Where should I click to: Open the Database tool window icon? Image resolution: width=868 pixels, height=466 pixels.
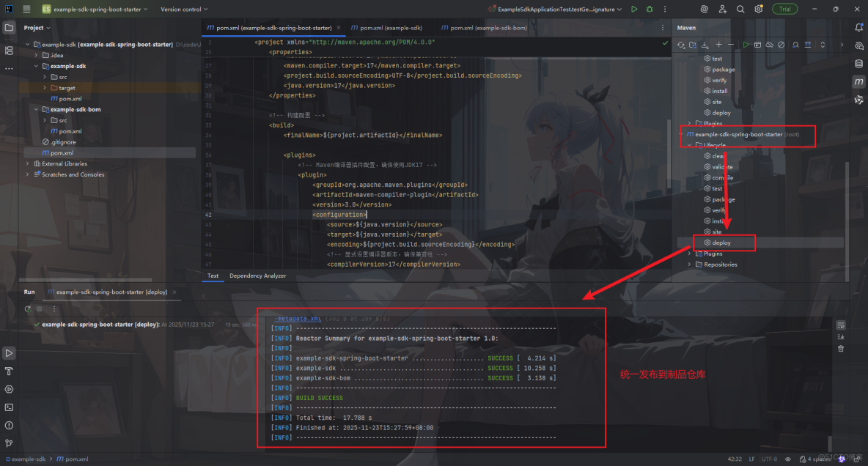click(859, 64)
